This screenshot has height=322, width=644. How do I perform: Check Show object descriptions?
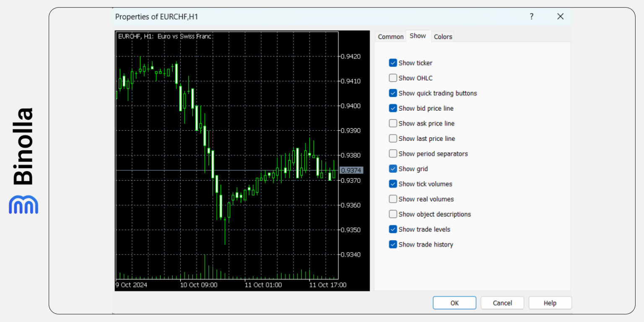(393, 214)
